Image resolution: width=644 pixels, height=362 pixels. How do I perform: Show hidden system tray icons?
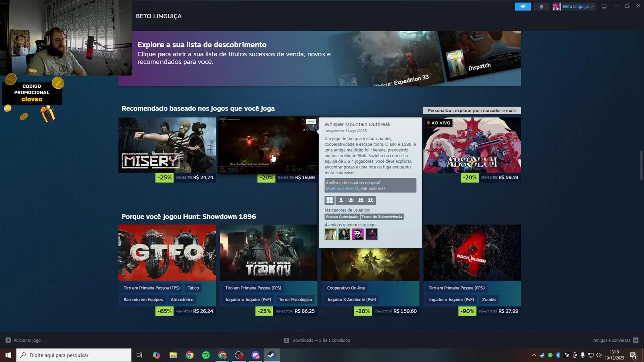534,355
